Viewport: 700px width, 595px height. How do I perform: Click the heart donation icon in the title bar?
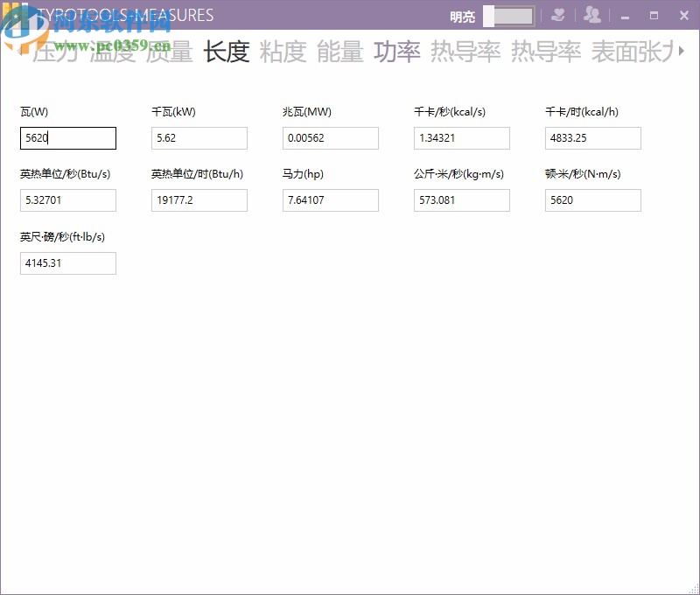click(558, 15)
